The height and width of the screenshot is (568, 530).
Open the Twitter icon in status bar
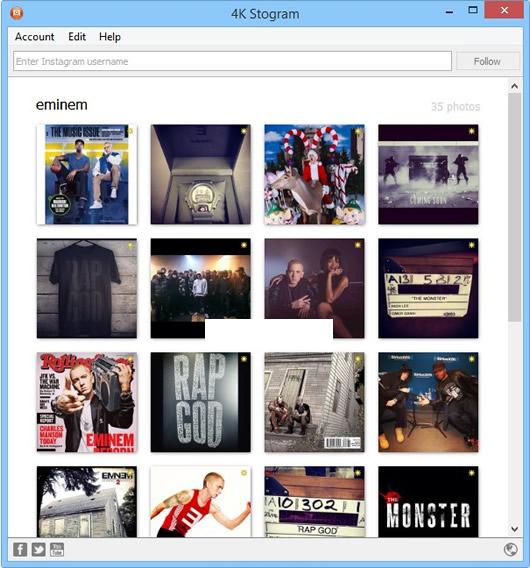[38, 550]
